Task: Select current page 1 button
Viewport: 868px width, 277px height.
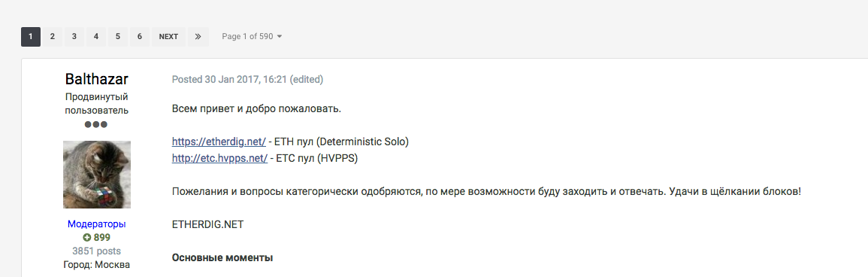Action: pyautogui.click(x=31, y=37)
